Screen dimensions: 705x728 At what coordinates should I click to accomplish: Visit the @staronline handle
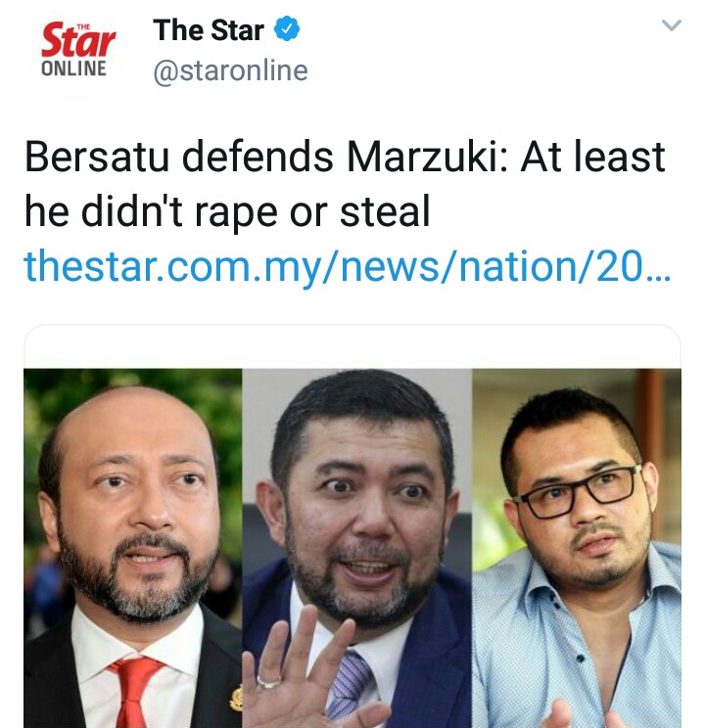coord(230,71)
